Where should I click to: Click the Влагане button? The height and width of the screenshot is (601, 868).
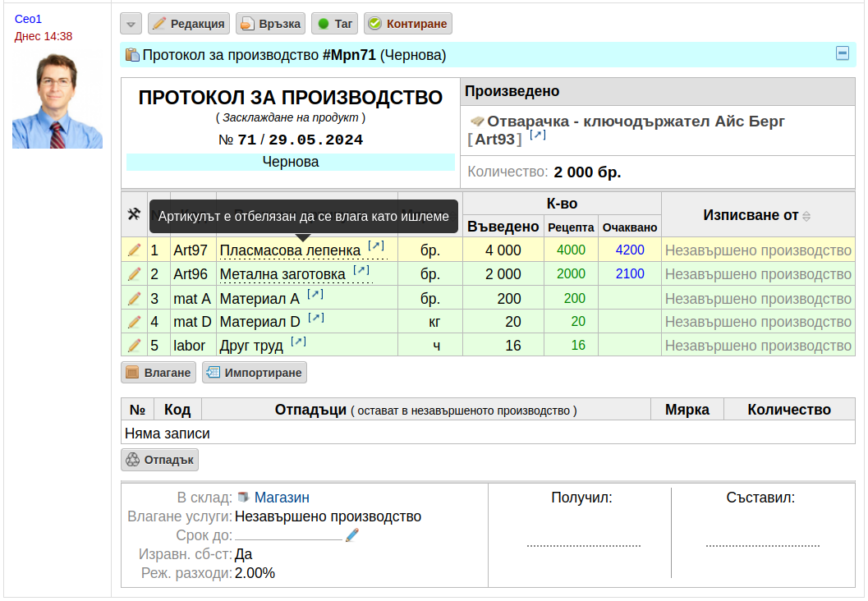tap(158, 373)
